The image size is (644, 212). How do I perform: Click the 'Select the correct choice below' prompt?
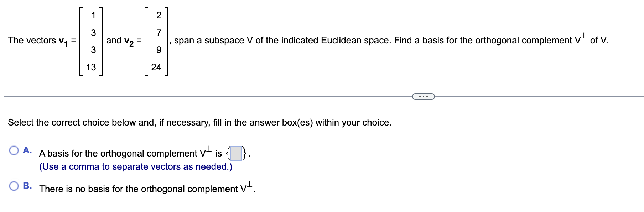tap(199, 122)
